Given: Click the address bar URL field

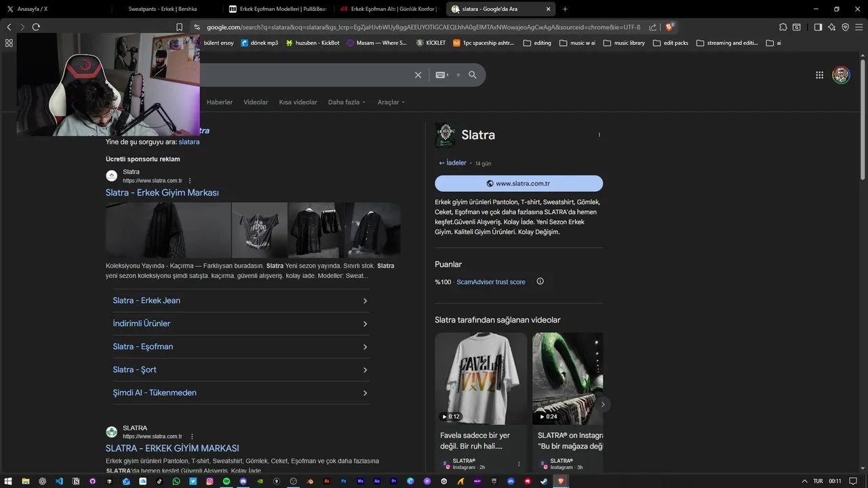Looking at the screenshot, I should tap(424, 27).
